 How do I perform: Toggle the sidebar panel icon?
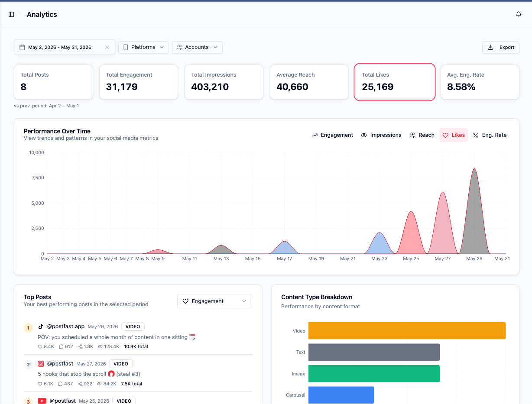pos(11,14)
